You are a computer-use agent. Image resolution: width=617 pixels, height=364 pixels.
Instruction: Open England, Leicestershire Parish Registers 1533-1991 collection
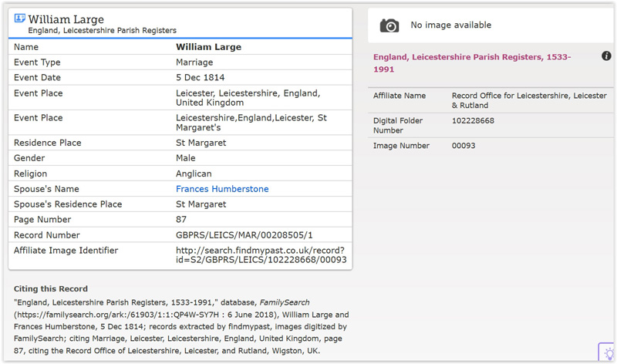471,63
